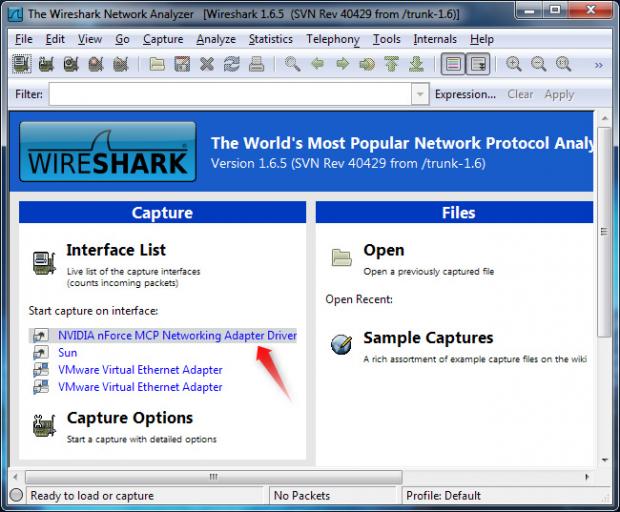This screenshot has height=512, width=620.
Task: Open Capture Options link
Action: tap(129, 418)
